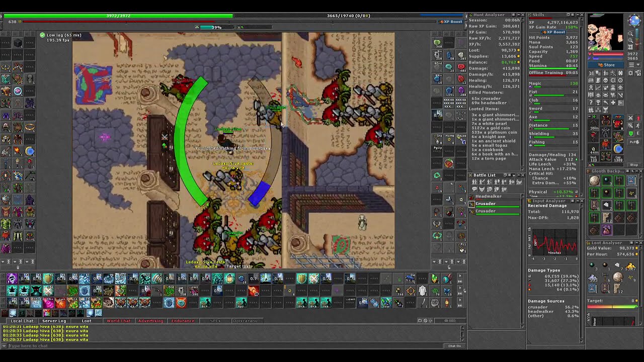Image resolution: width=644 pixels, height=362 pixels.
Task: Click the minimap compass rose globe
Action: (x=633, y=21)
